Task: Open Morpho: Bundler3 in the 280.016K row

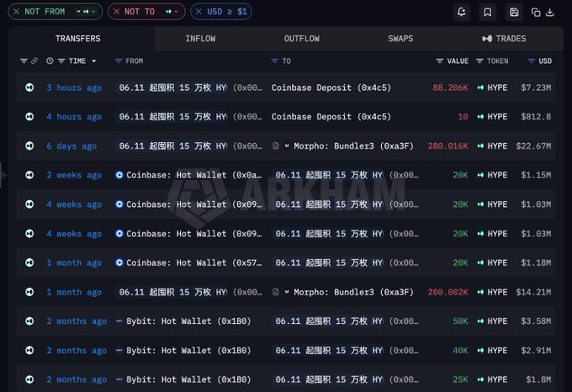Action: (353, 146)
